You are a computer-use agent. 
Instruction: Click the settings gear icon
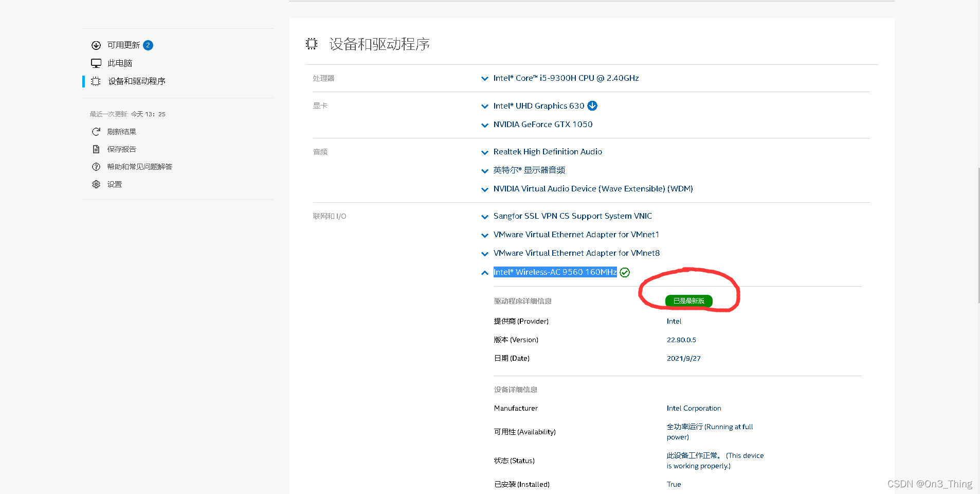pyautogui.click(x=96, y=184)
